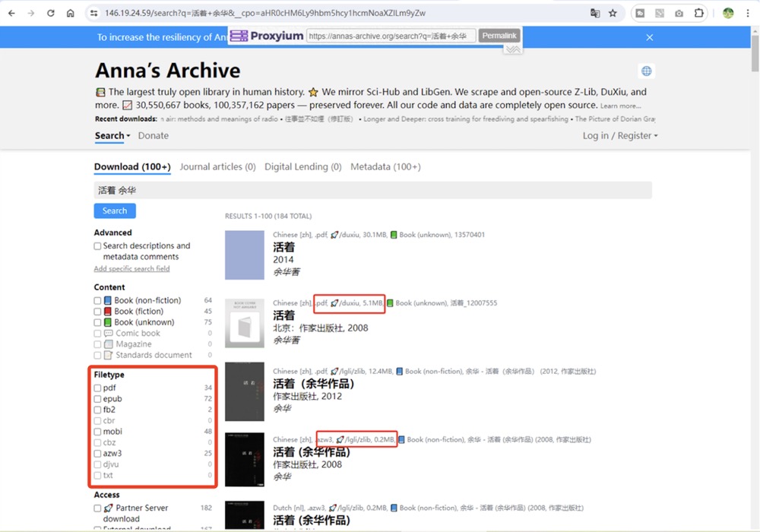Click the Permalink button
Viewport: 760px width, 532px height.
click(x=499, y=36)
